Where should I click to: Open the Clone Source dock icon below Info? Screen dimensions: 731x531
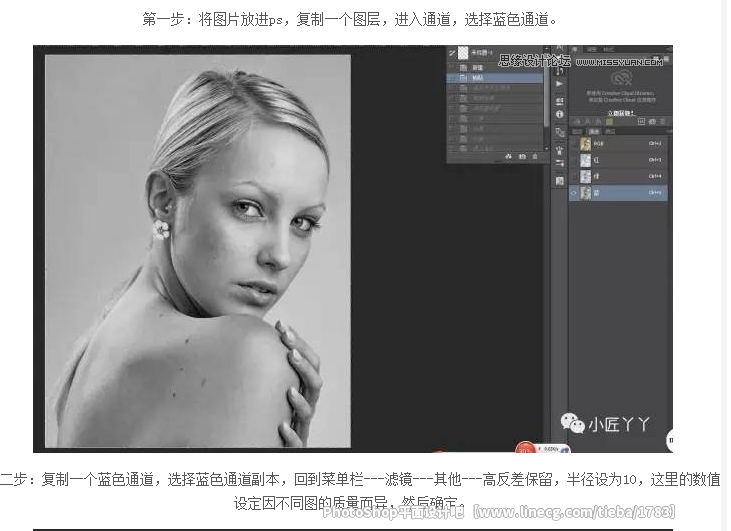point(559,133)
